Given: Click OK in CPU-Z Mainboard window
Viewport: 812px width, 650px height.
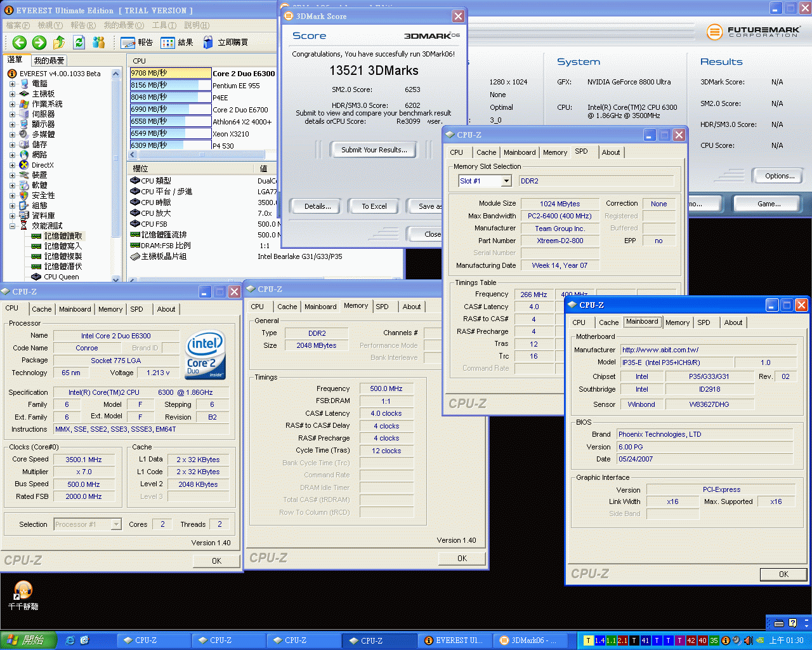Looking at the screenshot, I should coord(784,574).
